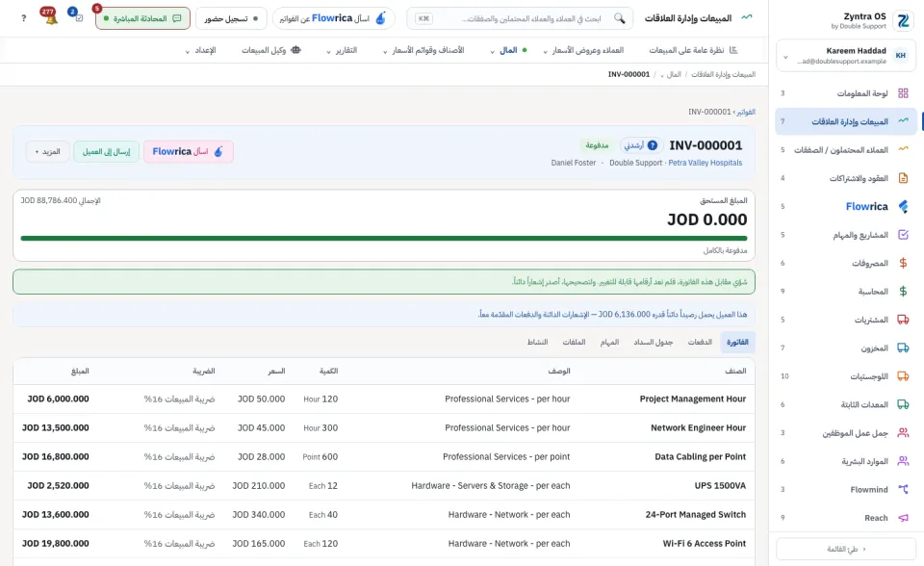Click the pink Ask Flowrica button
Screen dimensions: 924x566
point(188,151)
